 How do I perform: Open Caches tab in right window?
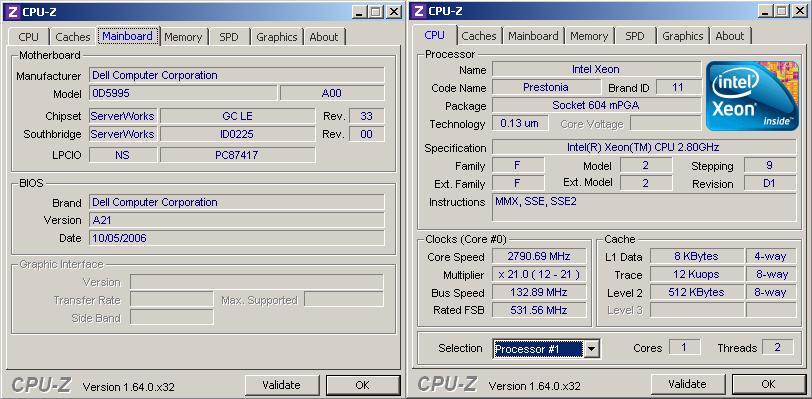(x=479, y=36)
